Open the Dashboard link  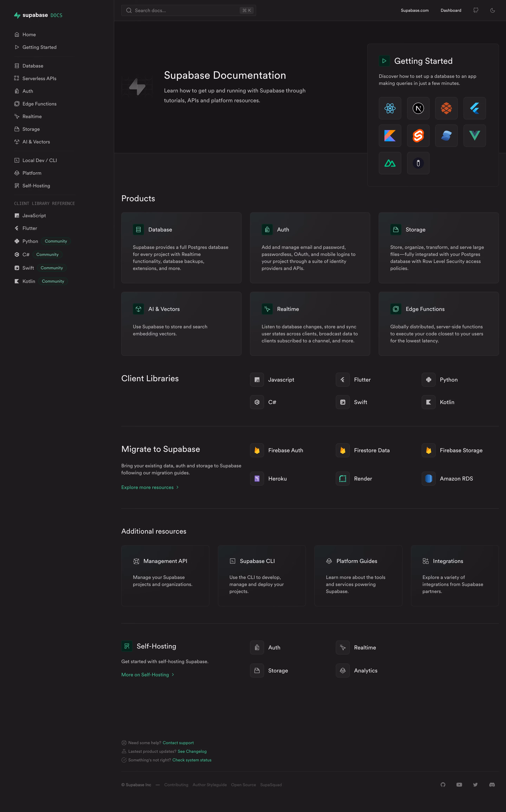pyautogui.click(x=450, y=10)
